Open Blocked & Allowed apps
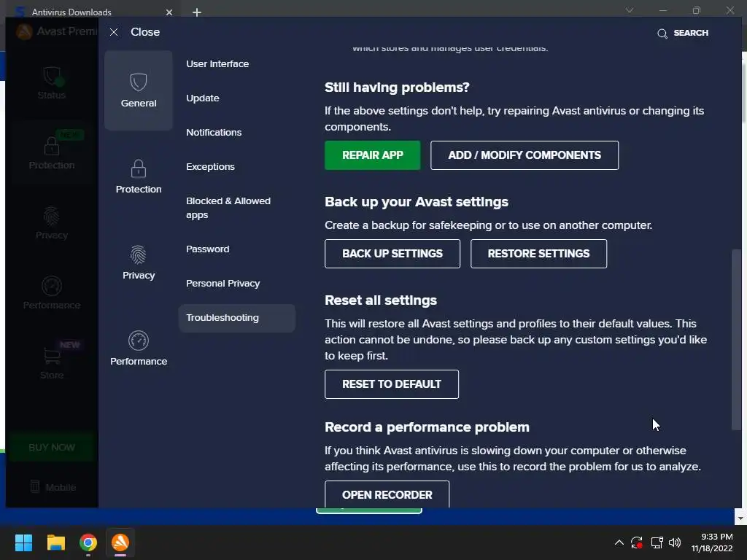The height and width of the screenshot is (560, 747). pyautogui.click(x=228, y=208)
